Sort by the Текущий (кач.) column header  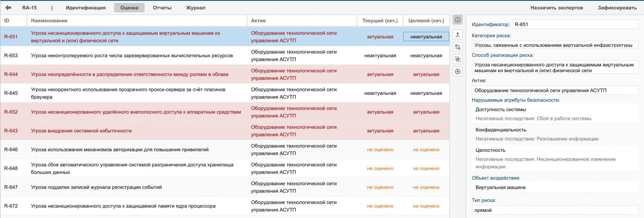(380, 21)
